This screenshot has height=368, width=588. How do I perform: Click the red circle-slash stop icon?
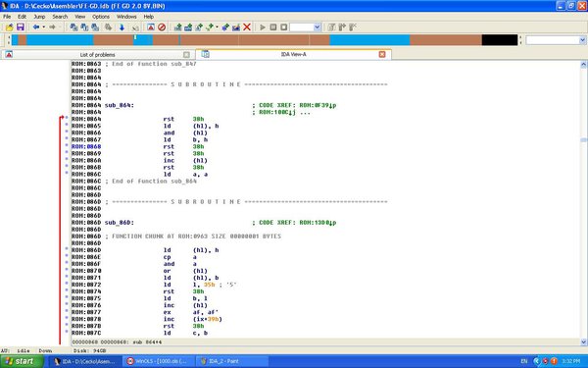pos(162,27)
